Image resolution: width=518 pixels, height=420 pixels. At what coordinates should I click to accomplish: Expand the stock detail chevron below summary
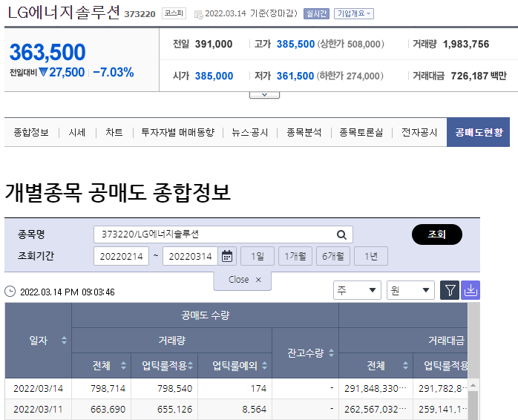(264, 95)
